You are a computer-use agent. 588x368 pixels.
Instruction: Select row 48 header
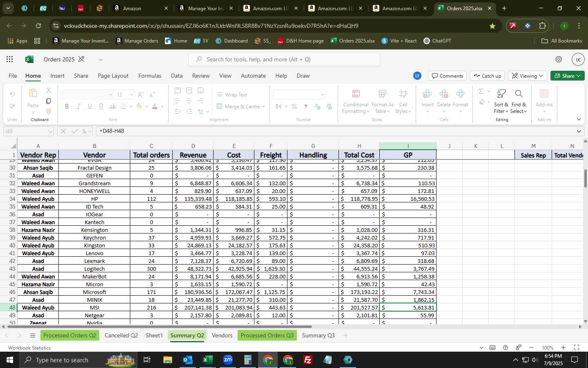12,307
